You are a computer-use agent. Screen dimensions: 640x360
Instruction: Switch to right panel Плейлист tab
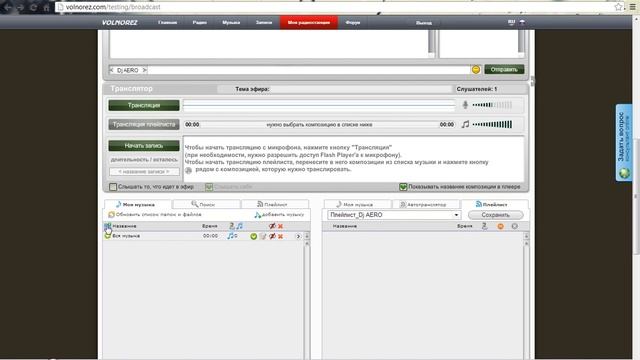tap(494, 204)
